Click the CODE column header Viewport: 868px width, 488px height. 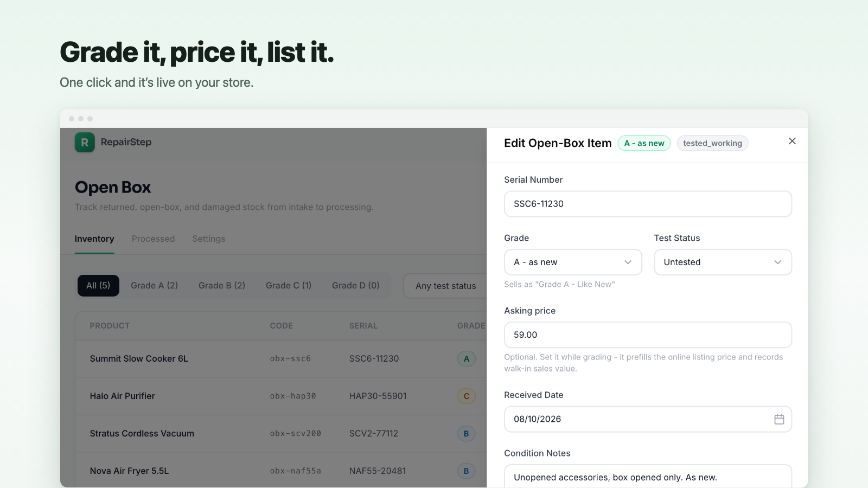(x=282, y=326)
